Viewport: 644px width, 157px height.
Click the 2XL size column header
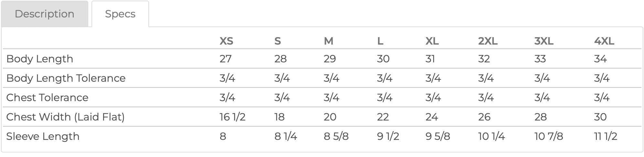tap(488, 41)
